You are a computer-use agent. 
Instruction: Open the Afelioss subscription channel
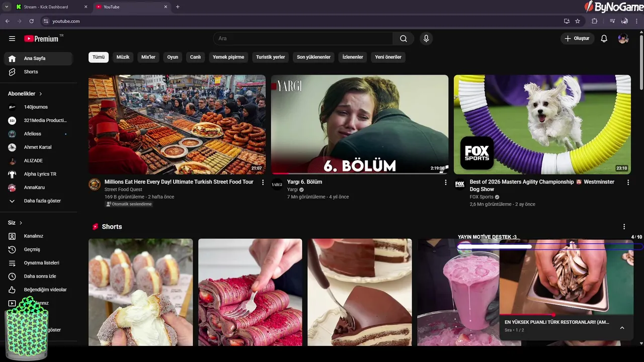(x=38, y=134)
